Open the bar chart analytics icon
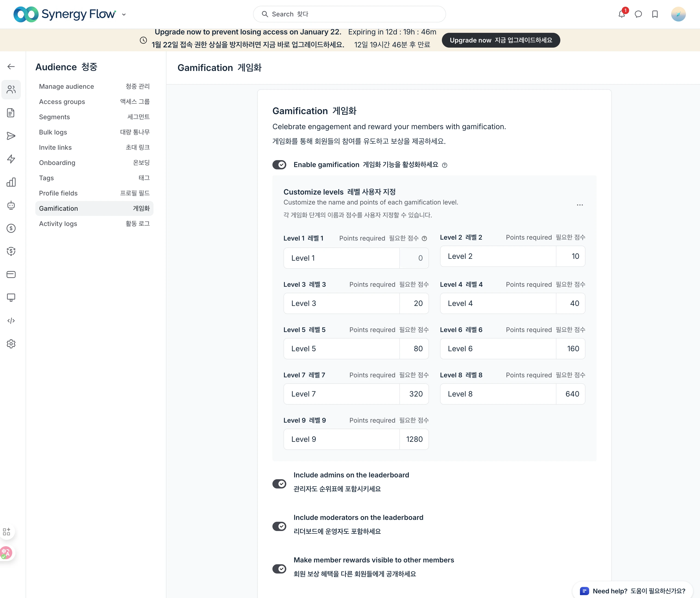The image size is (700, 598). click(11, 182)
